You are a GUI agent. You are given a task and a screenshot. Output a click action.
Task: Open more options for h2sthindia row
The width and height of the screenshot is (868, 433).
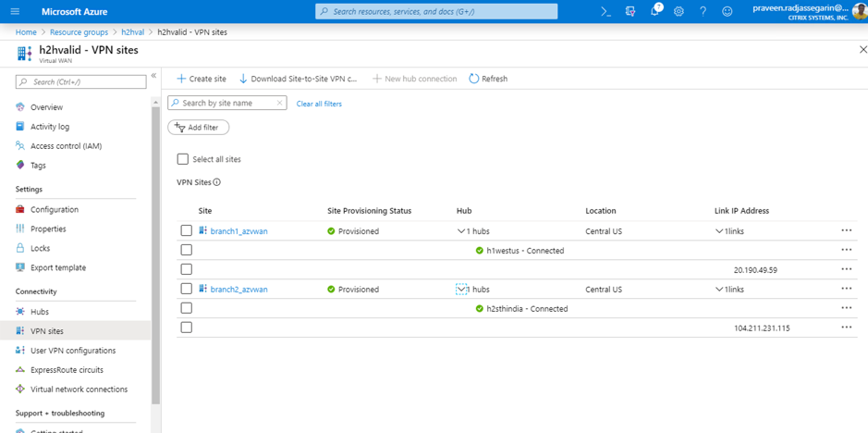(x=846, y=308)
